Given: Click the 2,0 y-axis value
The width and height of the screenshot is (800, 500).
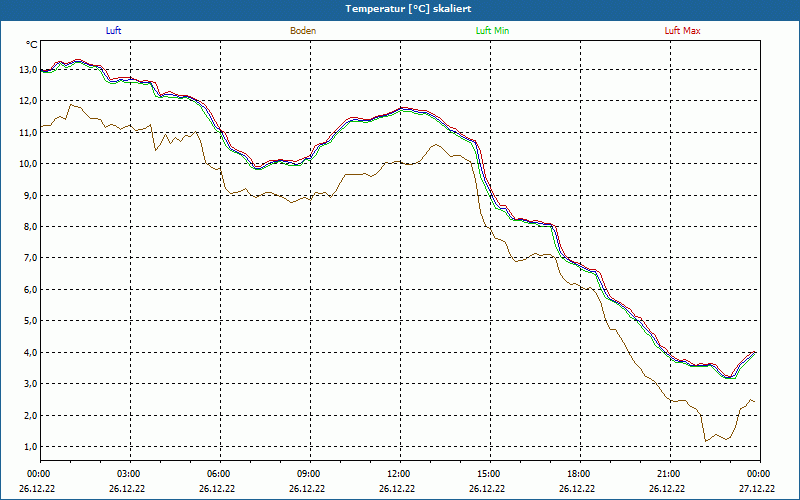Looking at the screenshot, I should [30, 415].
